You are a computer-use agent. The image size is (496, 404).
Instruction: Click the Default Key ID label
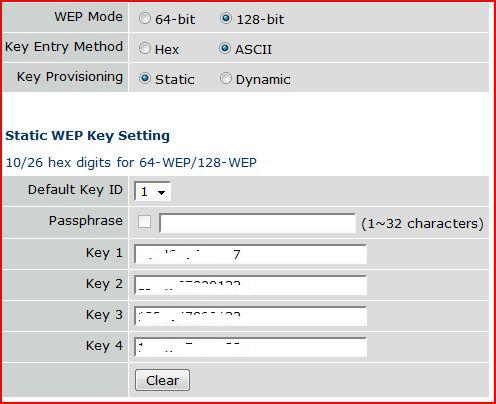pyautogui.click(x=75, y=190)
